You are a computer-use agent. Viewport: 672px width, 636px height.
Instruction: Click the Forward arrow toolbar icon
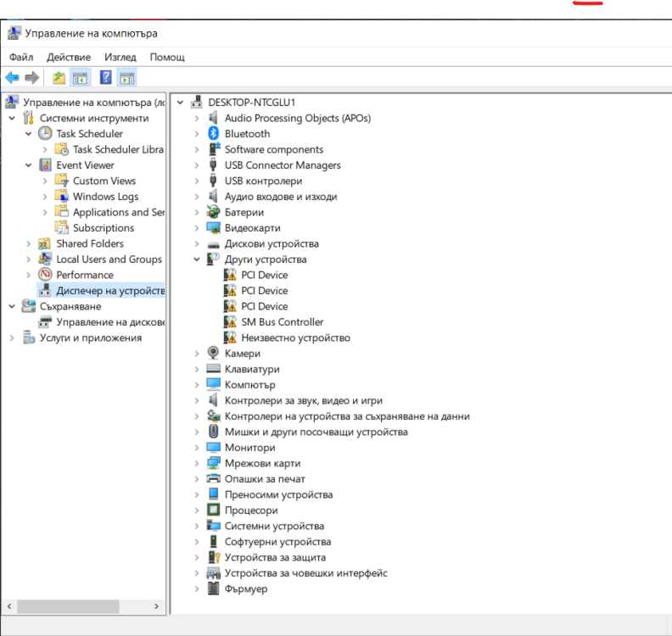point(32,78)
